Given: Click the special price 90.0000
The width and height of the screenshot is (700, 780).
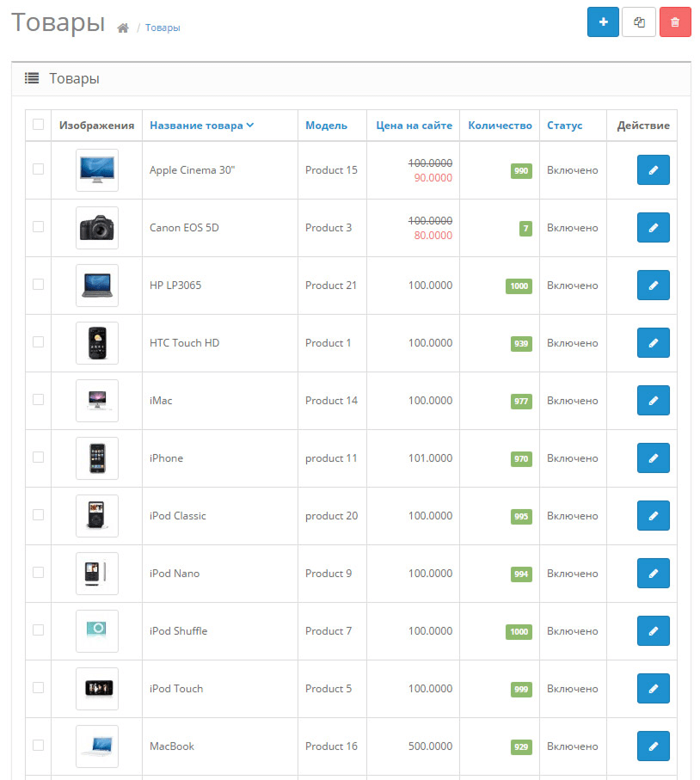Looking at the screenshot, I should tap(433, 178).
